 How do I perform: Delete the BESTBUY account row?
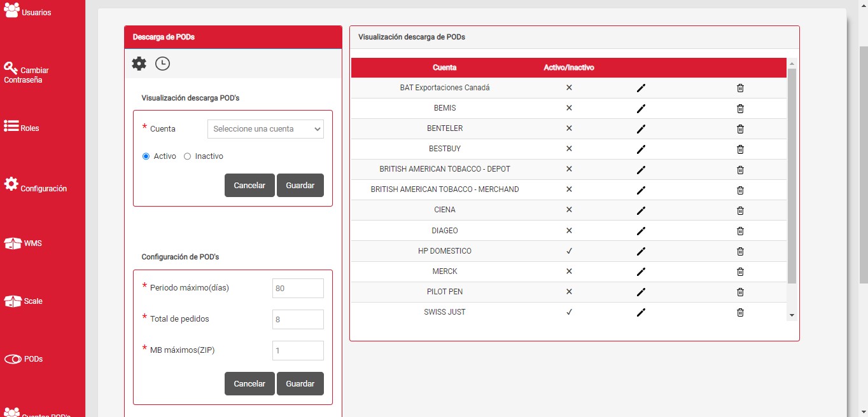[x=740, y=149]
